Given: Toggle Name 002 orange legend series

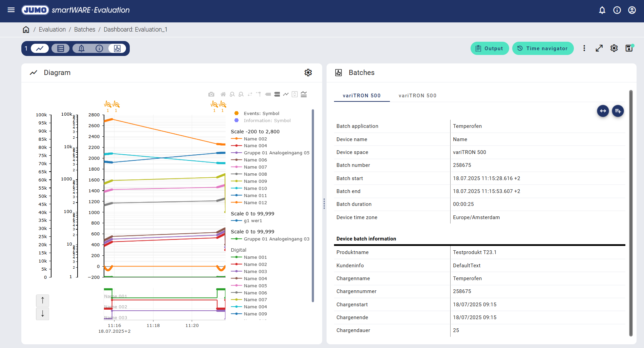Looking at the screenshot, I should (255, 139).
